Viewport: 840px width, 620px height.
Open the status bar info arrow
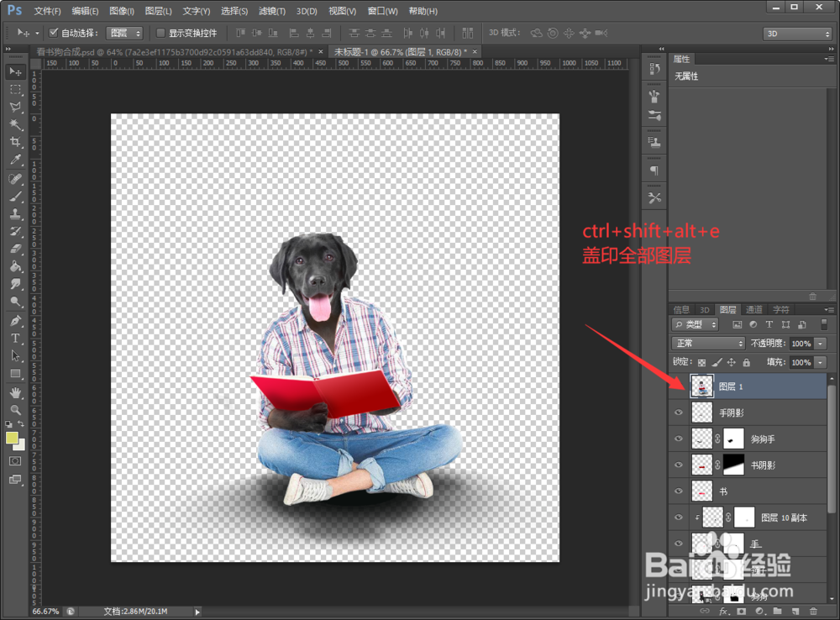click(x=197, y=612)
